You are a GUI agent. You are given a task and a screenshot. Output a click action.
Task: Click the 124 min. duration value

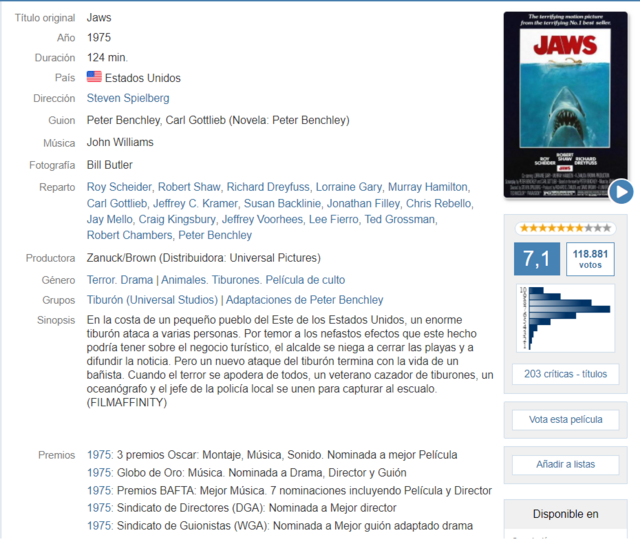(107, 58)
